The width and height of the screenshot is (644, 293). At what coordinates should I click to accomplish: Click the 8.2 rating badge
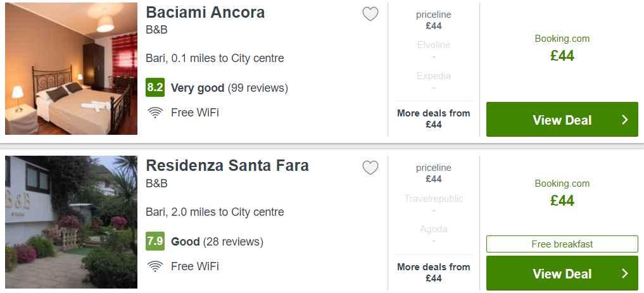(x=155, y=87)
